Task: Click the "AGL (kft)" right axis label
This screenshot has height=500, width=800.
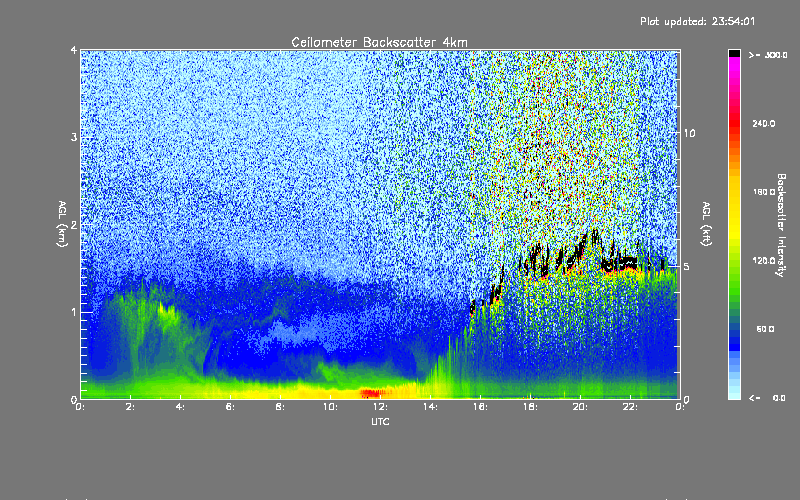Action: click(706, 224)
